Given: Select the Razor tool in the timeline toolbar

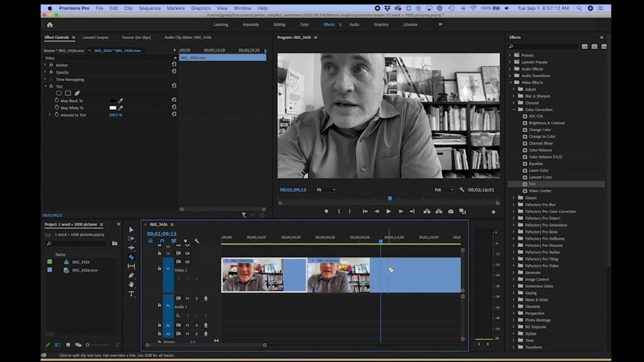Looking at the screenshot, I should tap(131, 257).
